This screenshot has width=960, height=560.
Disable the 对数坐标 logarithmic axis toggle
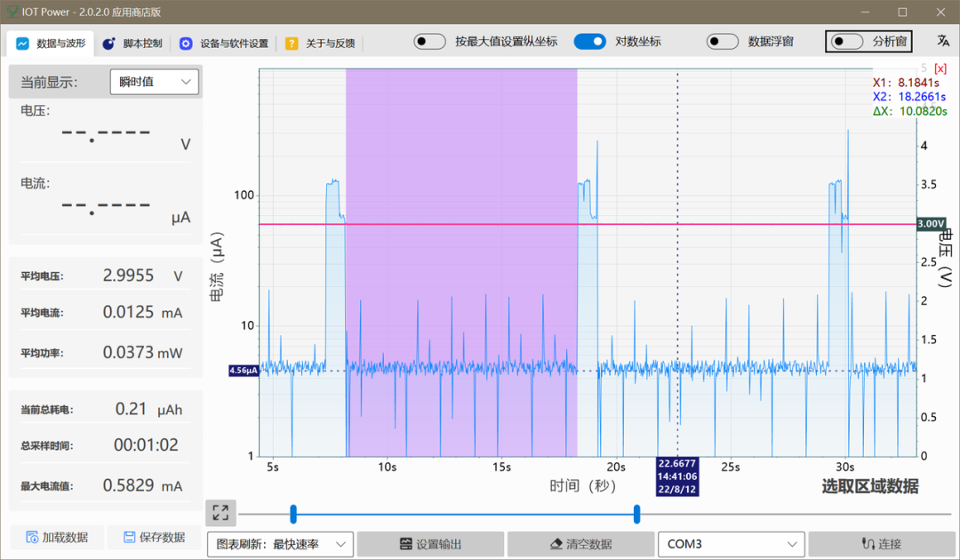click(x=590, y=41)
